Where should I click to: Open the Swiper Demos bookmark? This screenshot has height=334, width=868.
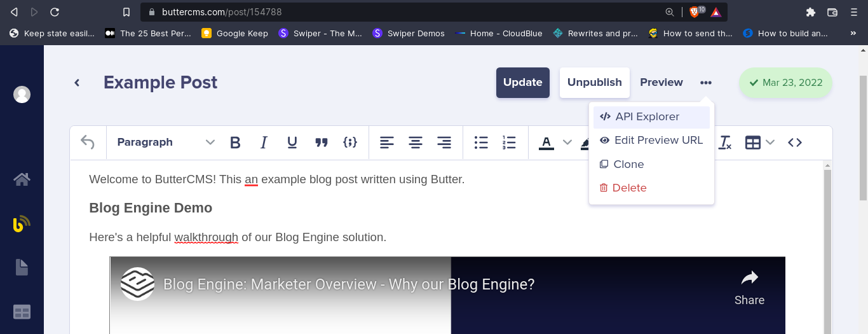(409, 33)
